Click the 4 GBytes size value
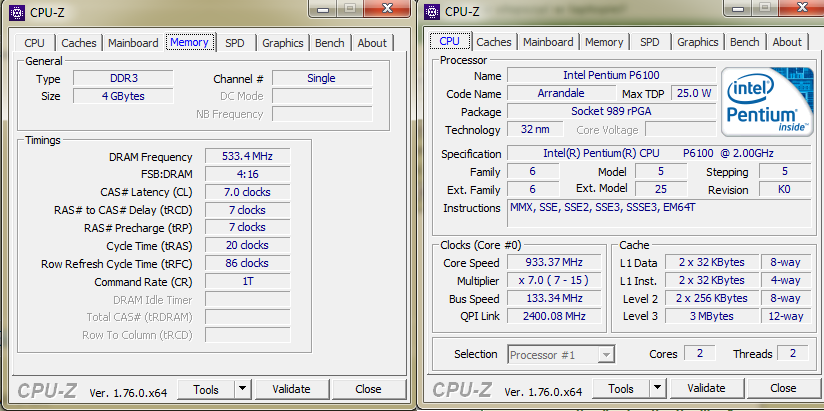The width and height of the screenshot is (824, 411). 123,96
